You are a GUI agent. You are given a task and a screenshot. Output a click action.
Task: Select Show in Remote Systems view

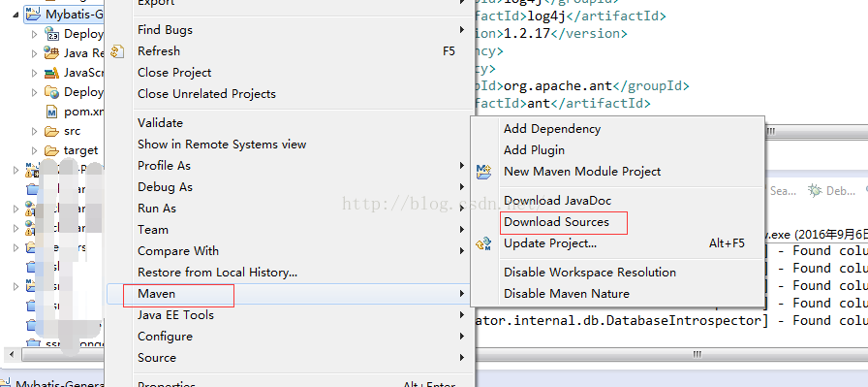click(290, 145)
